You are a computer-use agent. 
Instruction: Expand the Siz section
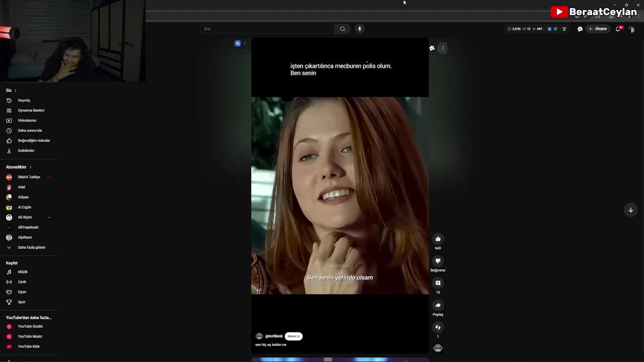11,90
